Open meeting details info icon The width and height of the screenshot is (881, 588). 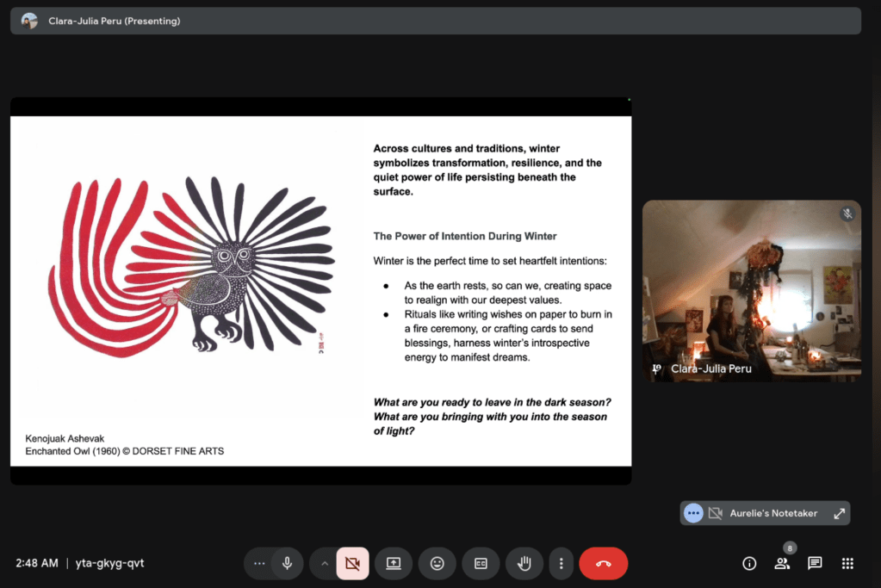749,563
